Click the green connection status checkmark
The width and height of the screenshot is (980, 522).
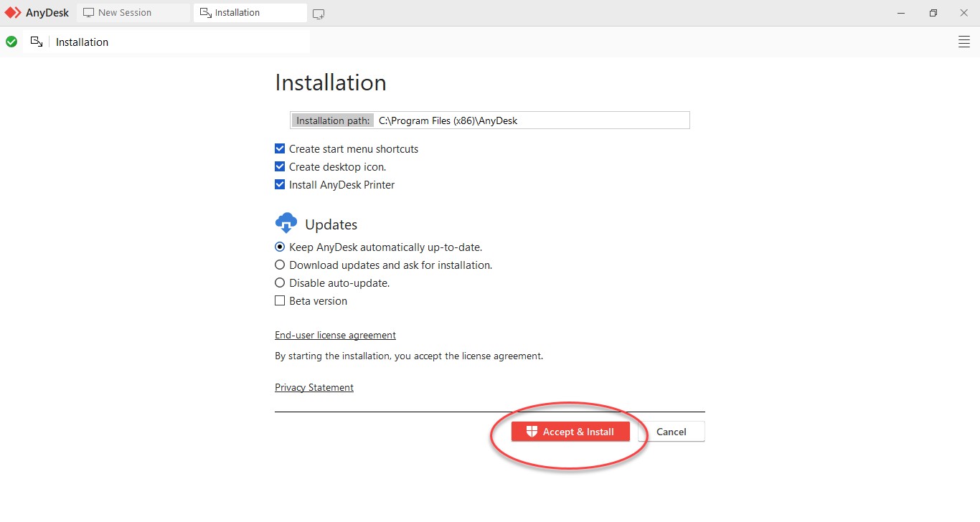[x=11, y=42]
